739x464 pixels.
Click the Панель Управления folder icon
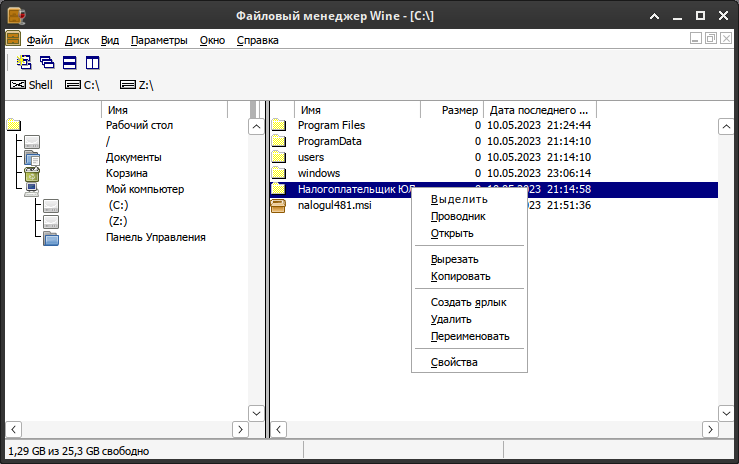pos(51,238)
